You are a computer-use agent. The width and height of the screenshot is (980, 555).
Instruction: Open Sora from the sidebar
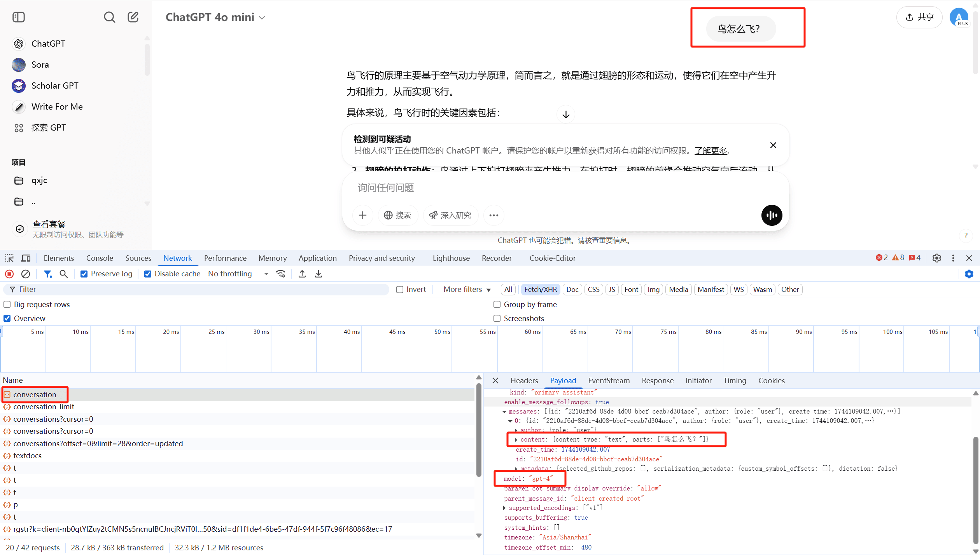(40, 65)
